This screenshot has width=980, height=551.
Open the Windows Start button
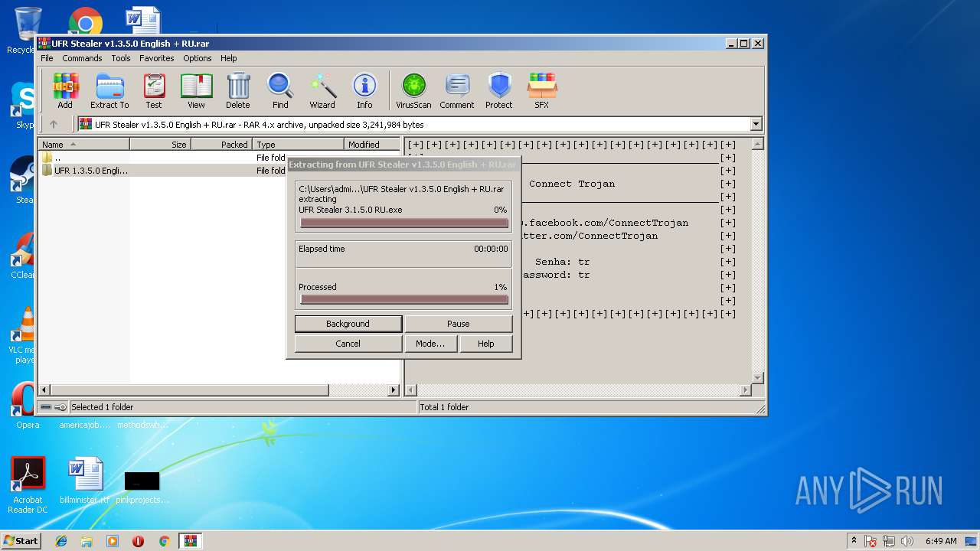point(21,540)
